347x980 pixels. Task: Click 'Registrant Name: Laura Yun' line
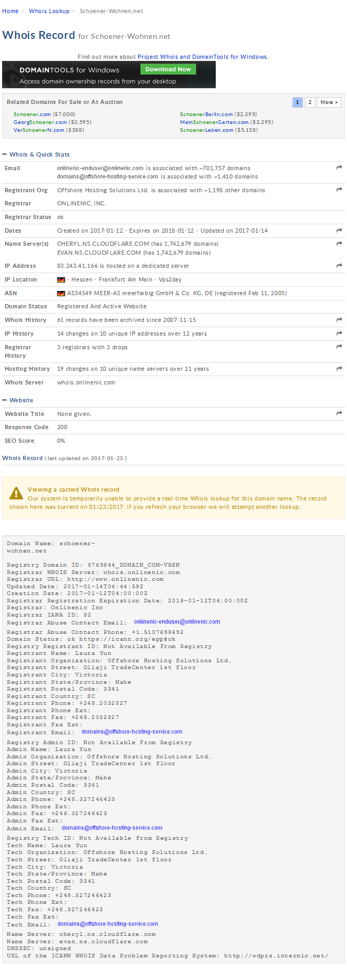[59, 653]
